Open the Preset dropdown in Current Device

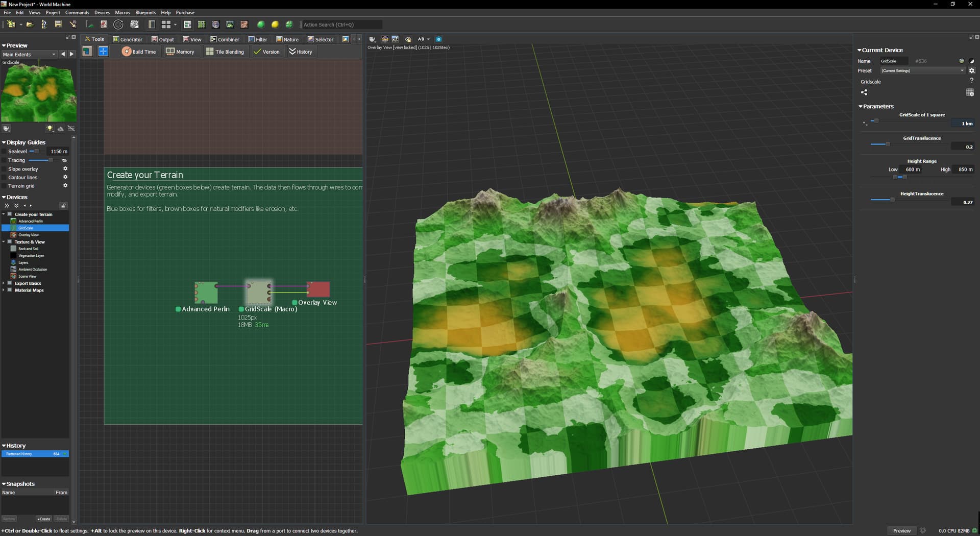tap(922, 71)
